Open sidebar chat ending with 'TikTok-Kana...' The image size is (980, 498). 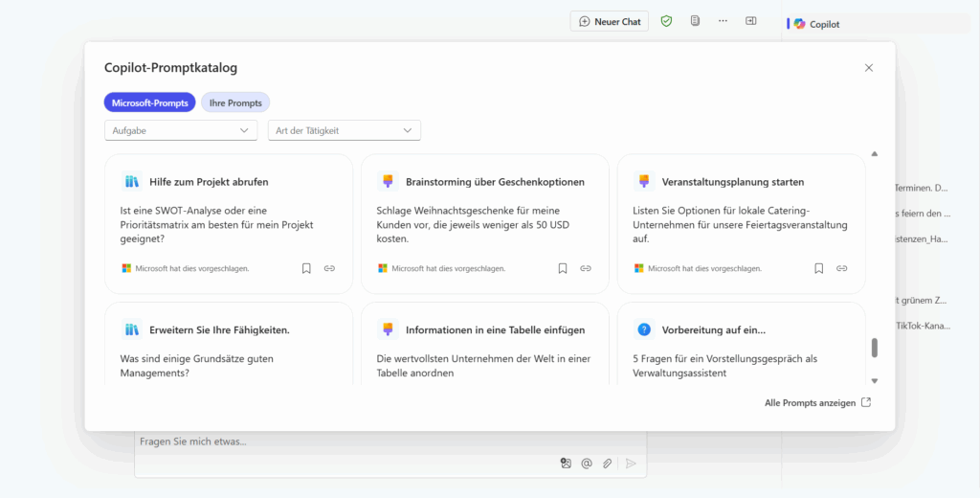923,326
